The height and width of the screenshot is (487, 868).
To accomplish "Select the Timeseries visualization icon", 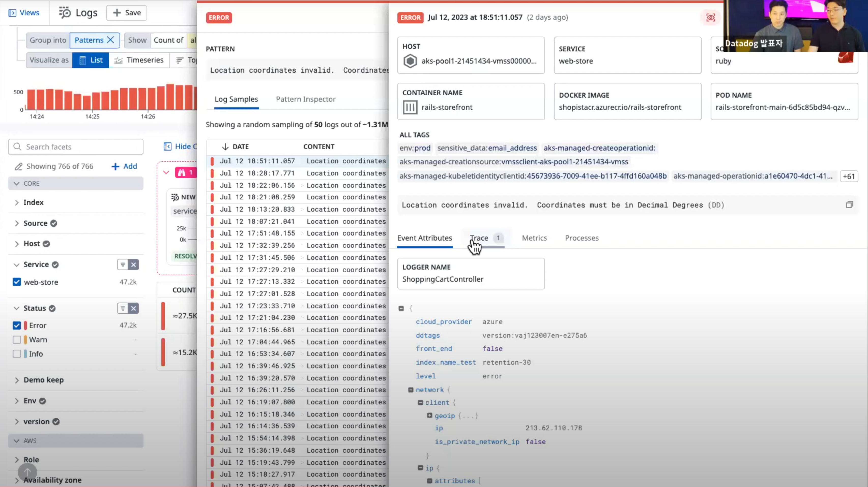I will (x=118, y=60).
